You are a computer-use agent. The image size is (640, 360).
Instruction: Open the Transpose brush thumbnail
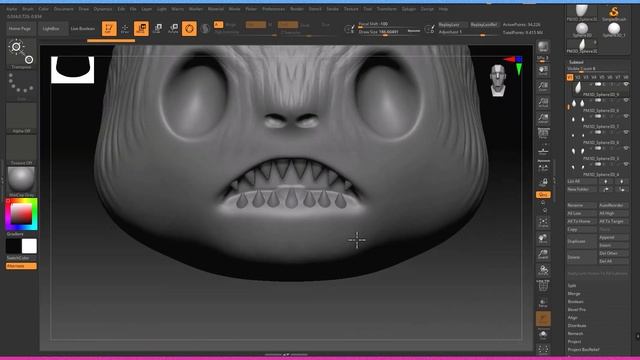tap(21, 53)
